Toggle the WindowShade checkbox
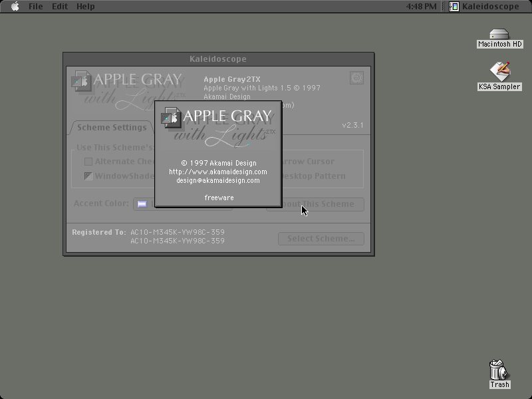Viewport: 532px width, 399px height. point(88,176)
